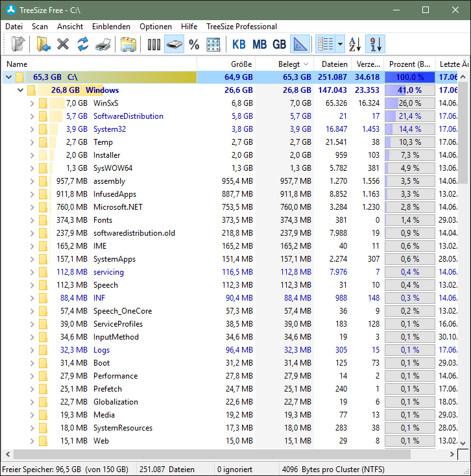Viewport: 471px width, 476px height.
Task: Select the Microsoft.NET folder icon
Action: 43,207
